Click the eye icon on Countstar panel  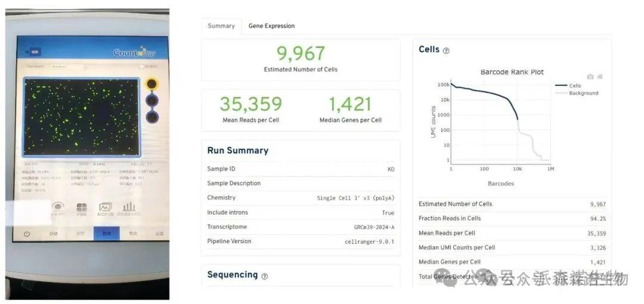point(58,207)
